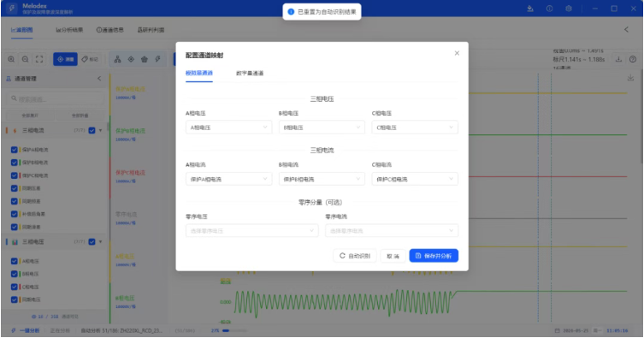Toggle the blue 测量 measure tool
Viewport: 644px width, 338px height.
(65, 59)
